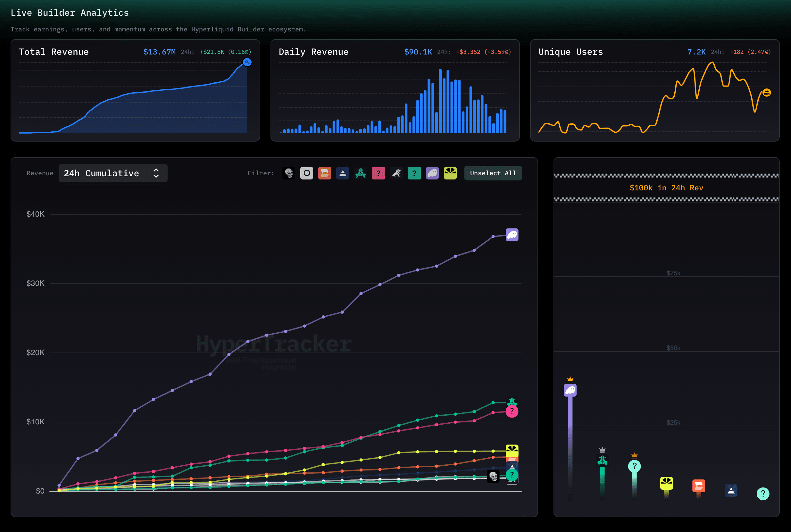Select the navy triangle builder filter
791x532 pixels.
(x=342, y=173)
